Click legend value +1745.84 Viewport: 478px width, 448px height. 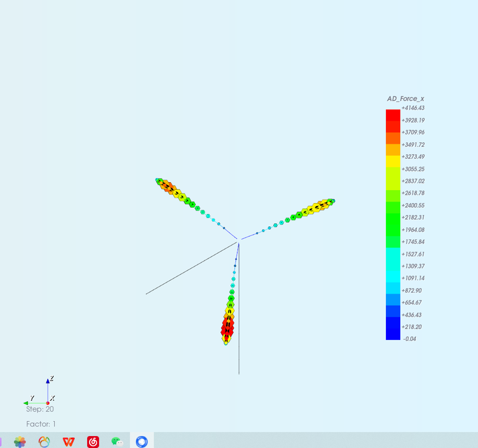pos(413,242)
